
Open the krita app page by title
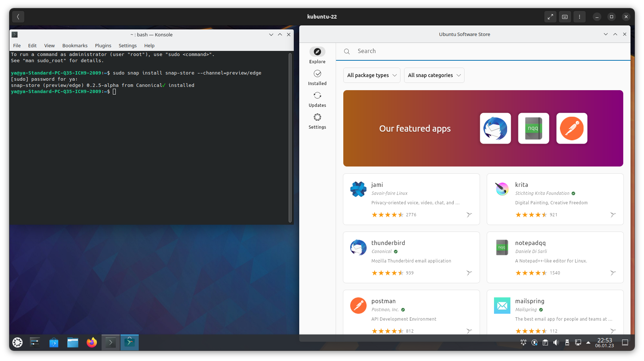521,185
